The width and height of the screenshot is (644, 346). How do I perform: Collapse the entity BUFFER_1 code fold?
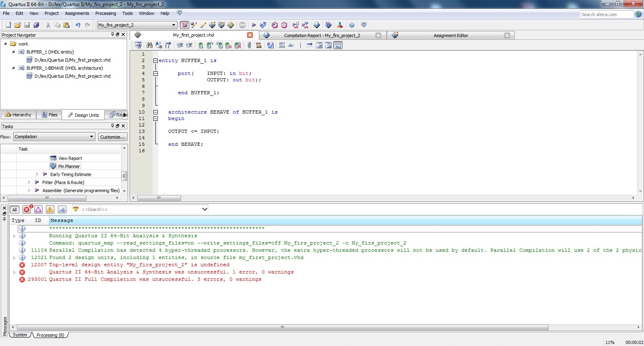(155, 60)
